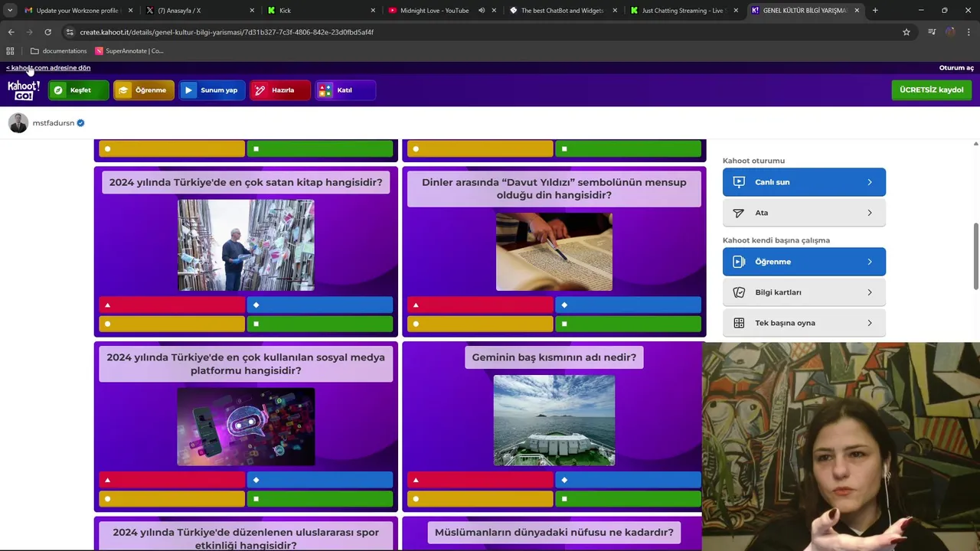The width and height of the screenshot is (980, 551).
Task: Click the study icon on sidebar Öğrenme button
Action: [739, 262]
